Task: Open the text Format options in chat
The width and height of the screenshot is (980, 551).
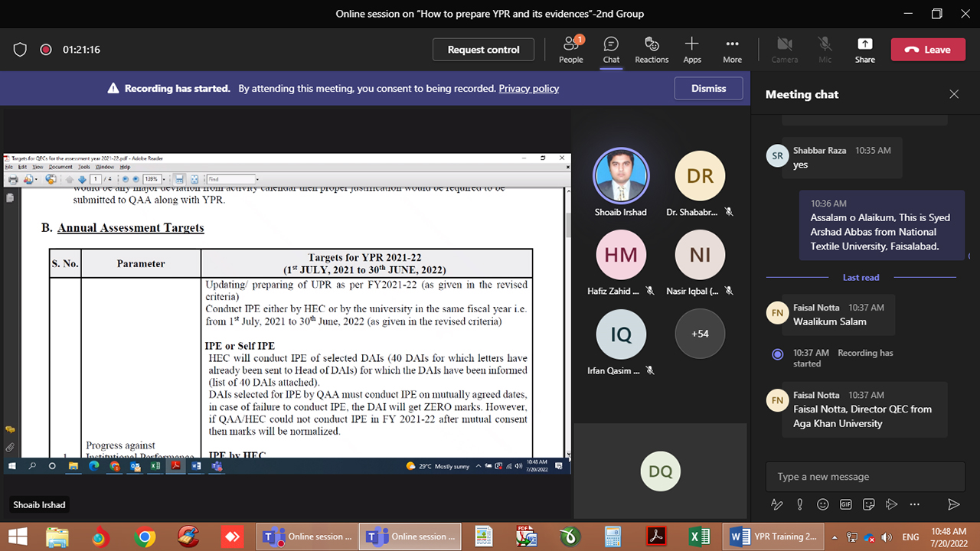Action: (x=777, y=504)
